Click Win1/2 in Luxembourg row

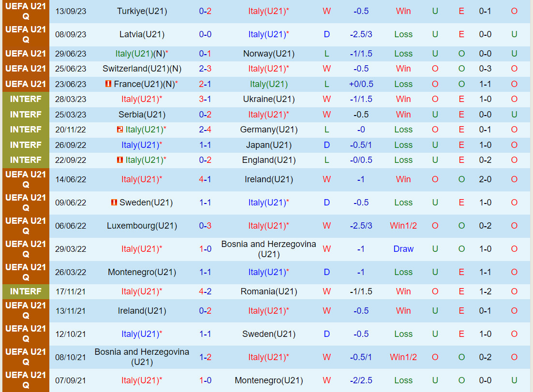(x=403, y=226)
